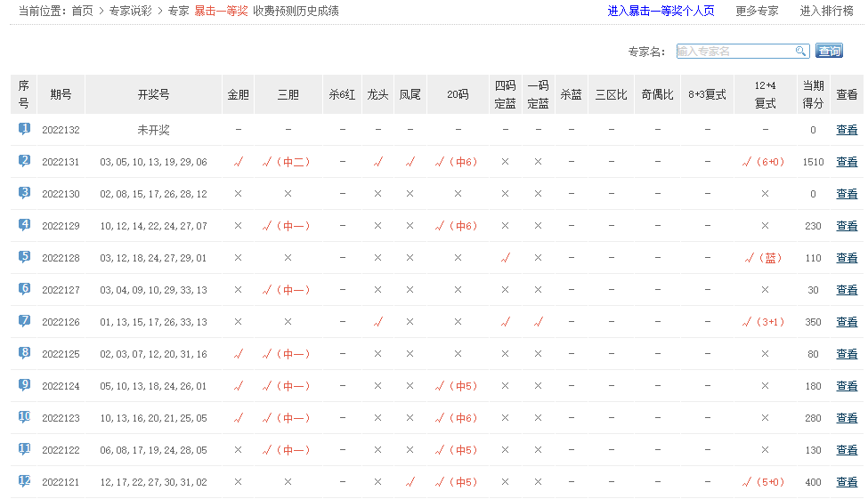Click the number 2 row badge icon

[x=24, y=161]
